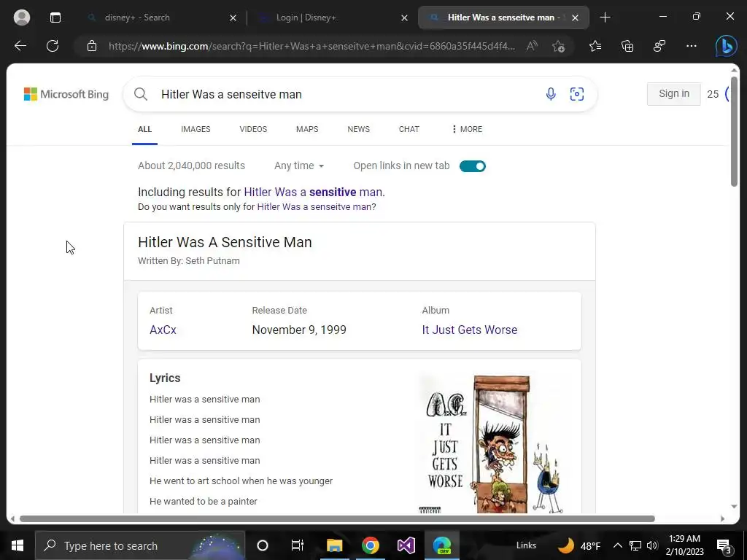Click the search magnifier icon in Bing box
Viewport: 747px width, 560px height.
coord(141,94)
